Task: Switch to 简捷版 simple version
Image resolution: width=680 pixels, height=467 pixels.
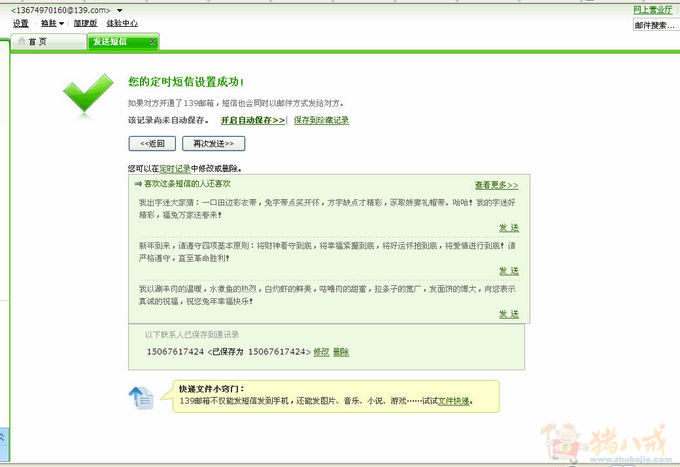Action: click(85, 23)
